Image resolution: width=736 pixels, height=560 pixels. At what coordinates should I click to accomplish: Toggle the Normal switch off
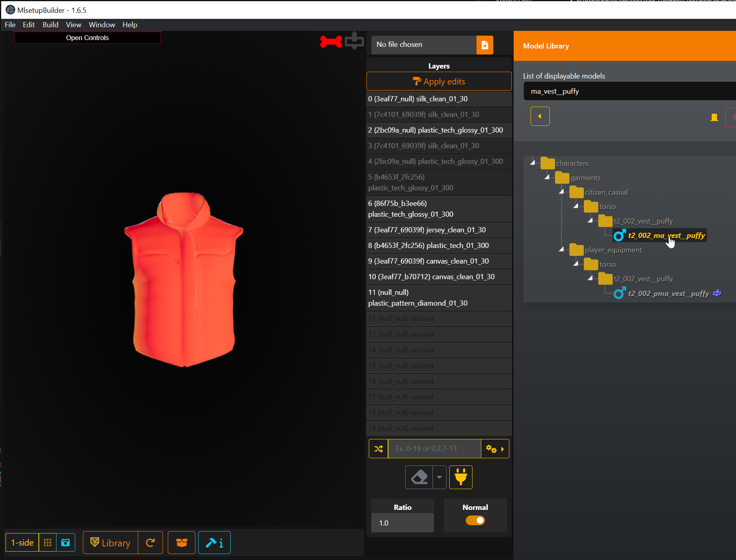[475, 520]
